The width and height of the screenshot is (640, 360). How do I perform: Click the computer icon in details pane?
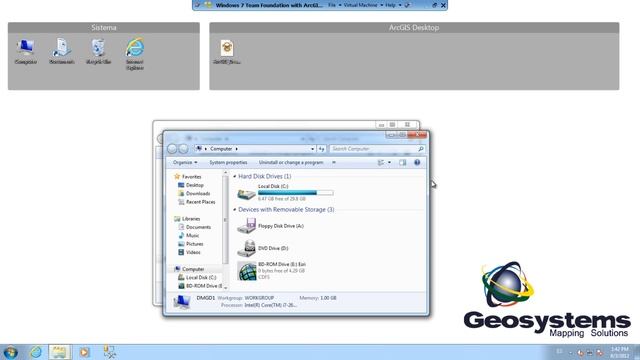[x=182, y=302]
